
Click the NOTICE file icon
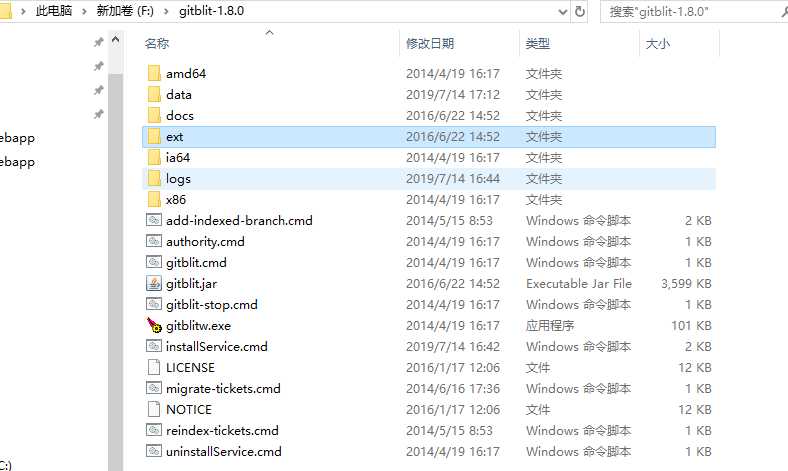(x=154, y=409)
